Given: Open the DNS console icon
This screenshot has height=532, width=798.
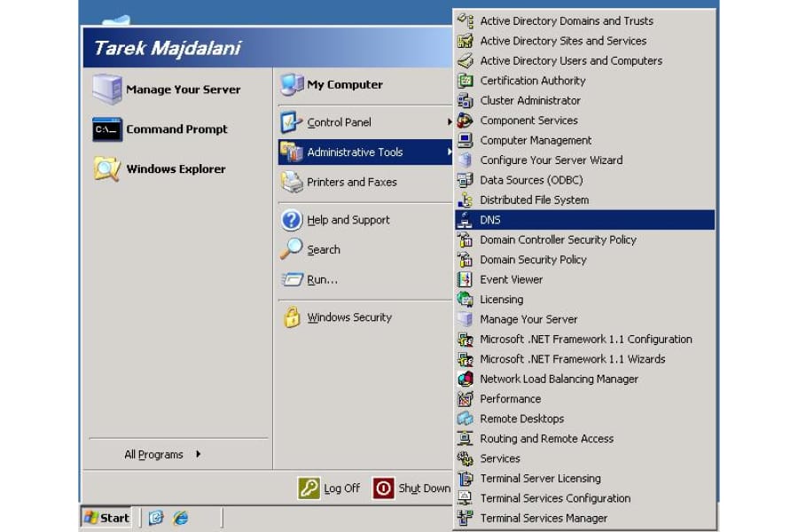Looking at the screenshot, I should coord(465,220).
